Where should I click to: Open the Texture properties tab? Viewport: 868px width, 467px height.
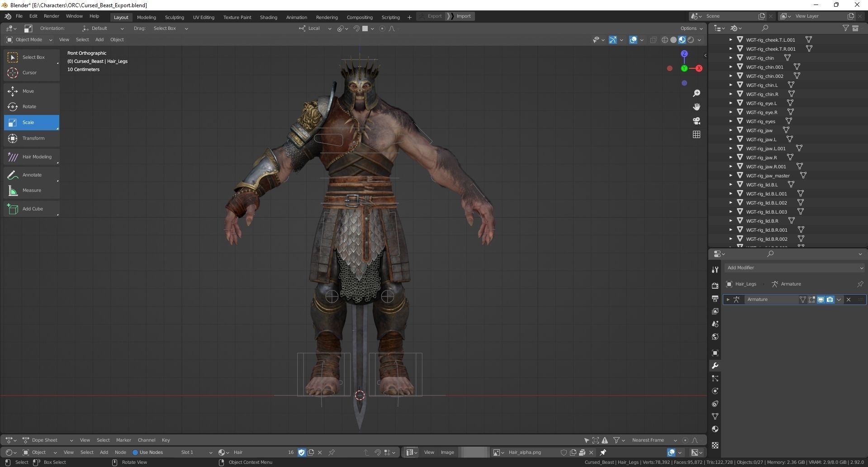click(715, 445)
